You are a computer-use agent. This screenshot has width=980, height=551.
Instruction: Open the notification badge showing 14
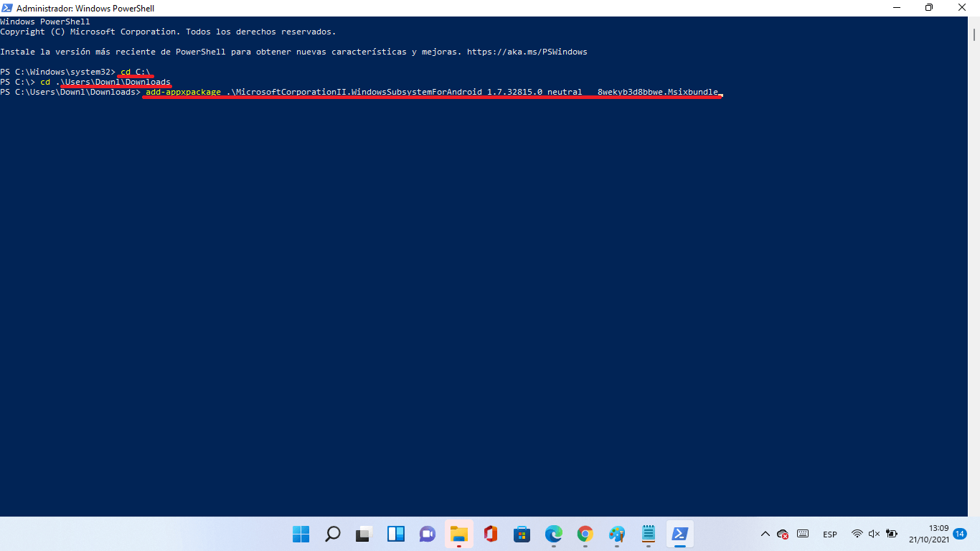960,534
